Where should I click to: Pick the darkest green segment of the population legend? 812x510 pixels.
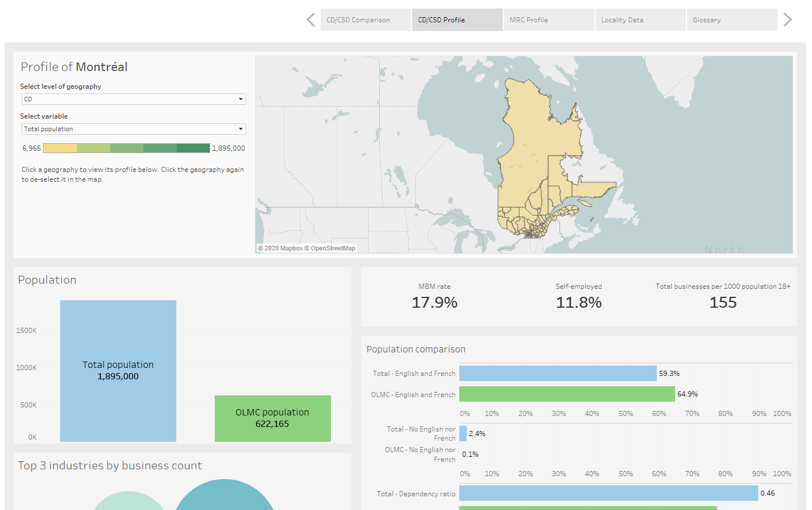pyautogui.click(x=193, y=148)
